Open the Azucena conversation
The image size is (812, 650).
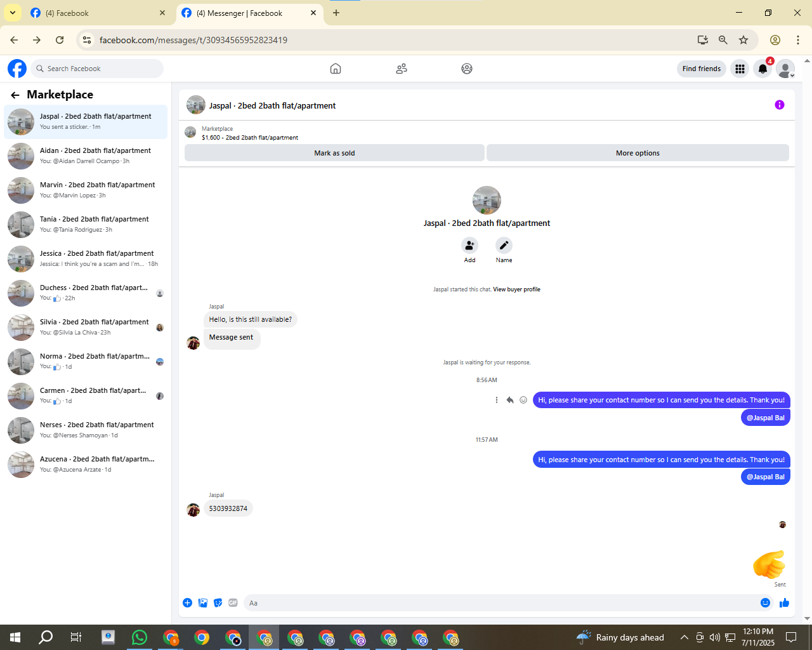click(86, 465)
